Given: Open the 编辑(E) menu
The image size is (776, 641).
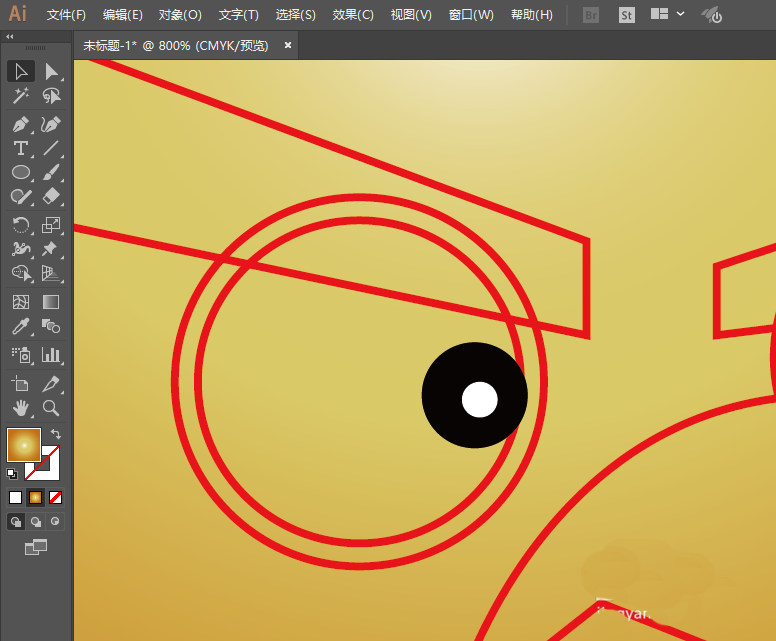Looking at the screenshot, I should 123,15.
